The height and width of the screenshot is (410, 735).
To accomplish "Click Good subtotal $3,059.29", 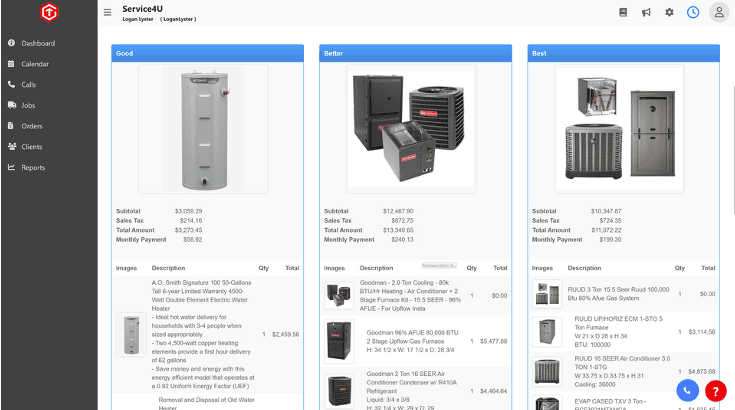I will click(x=188, y=211).
